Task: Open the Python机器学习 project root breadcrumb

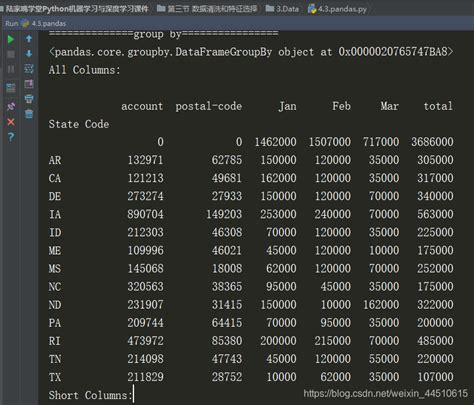Action: 77,9
